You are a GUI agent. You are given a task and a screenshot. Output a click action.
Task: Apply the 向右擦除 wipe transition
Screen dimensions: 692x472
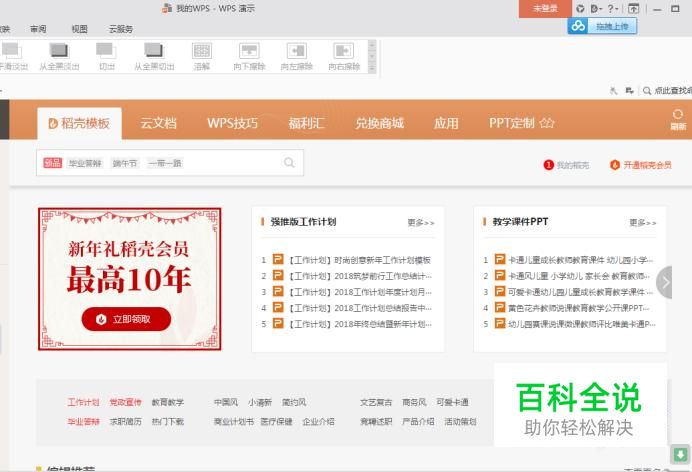coord(344,56)
